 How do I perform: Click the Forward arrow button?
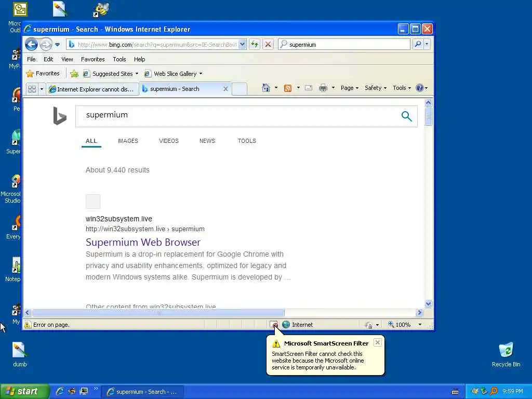coord(46,44)
